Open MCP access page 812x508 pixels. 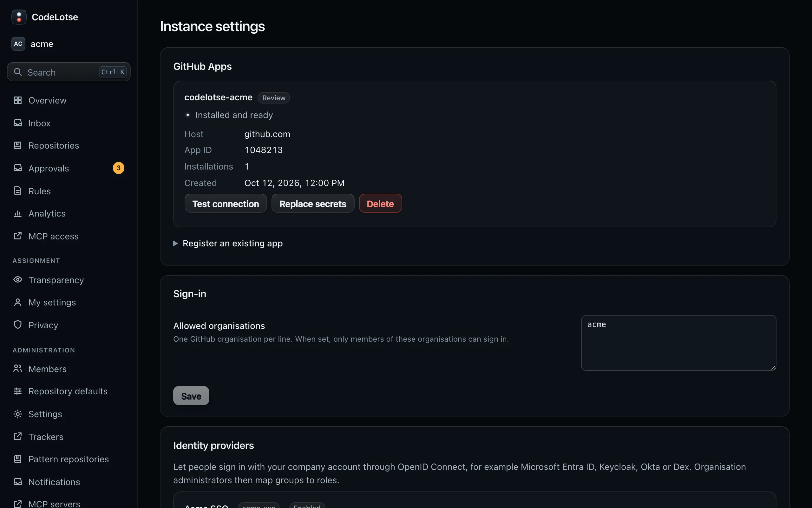(69, 236)
